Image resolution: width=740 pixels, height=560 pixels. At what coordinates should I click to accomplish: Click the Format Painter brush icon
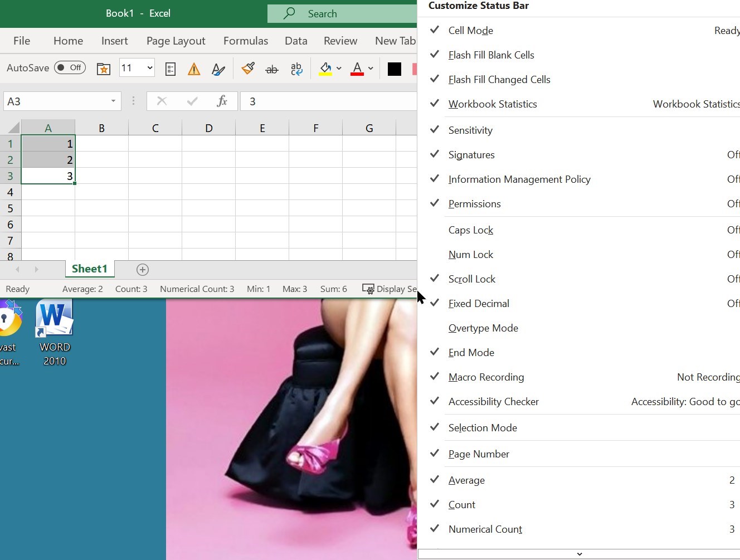point(248,69)
